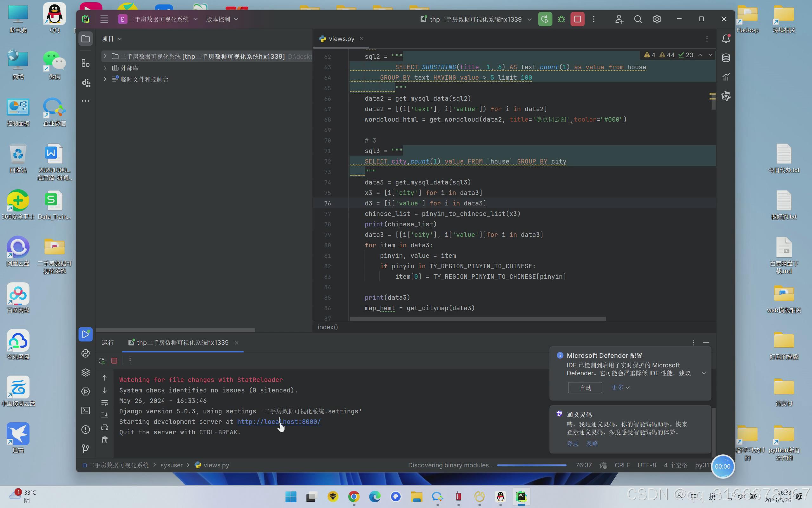Click editor horizontal scrollbar
The image size is (812, 508).
[x=478, y=318]
